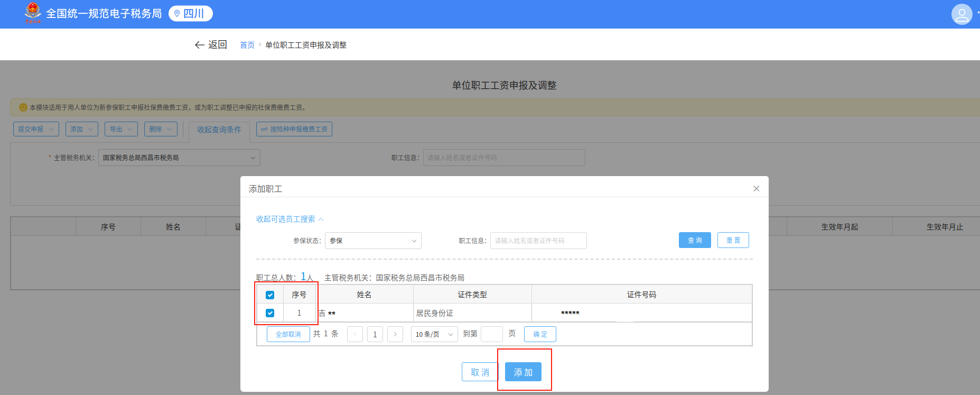
Task: Click the 四川 location badge
Action: pos(190,14)
